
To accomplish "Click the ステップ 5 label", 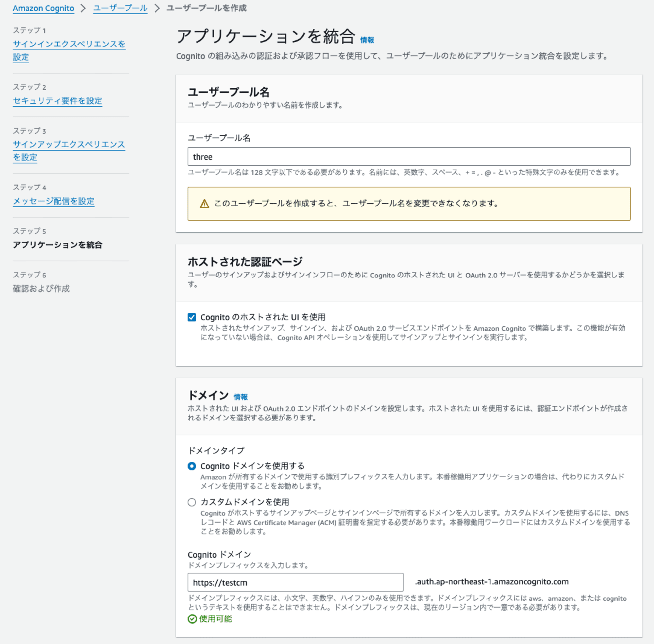I will pos(29,231).
